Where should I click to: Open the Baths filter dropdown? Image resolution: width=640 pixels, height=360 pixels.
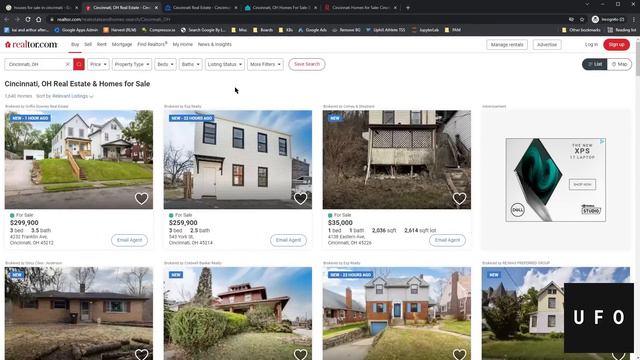point(191,64)
